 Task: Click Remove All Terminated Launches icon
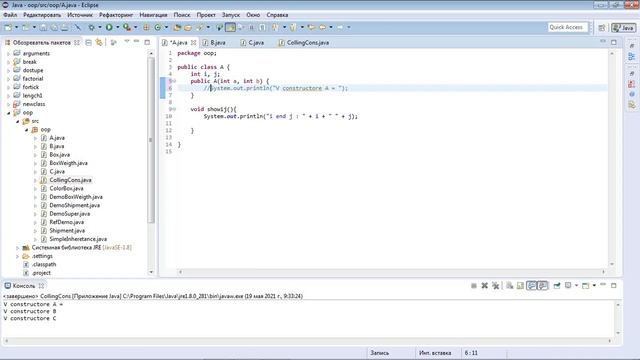pyautogui.click(x=495, y=286)
